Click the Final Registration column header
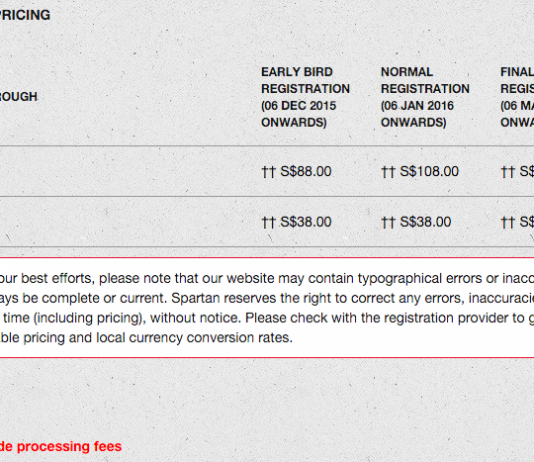The image size is (534, 462). click(x=517, y=97)
